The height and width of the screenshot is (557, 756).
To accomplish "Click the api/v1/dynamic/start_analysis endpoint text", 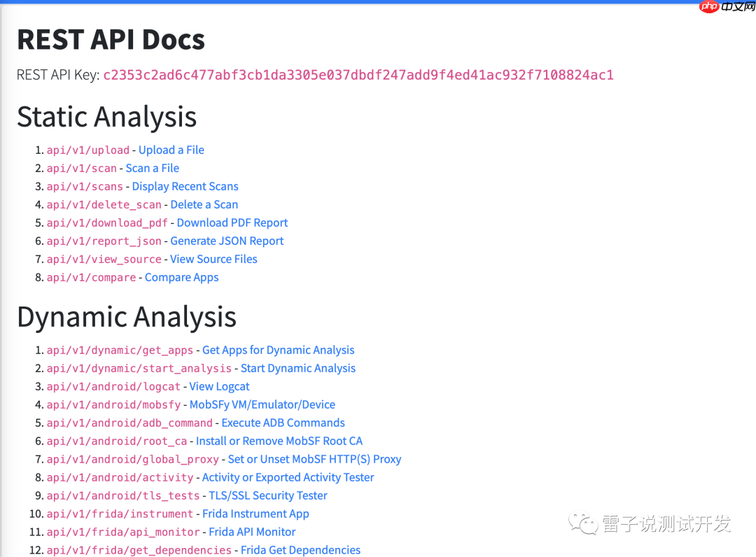I will pos(139,369).
